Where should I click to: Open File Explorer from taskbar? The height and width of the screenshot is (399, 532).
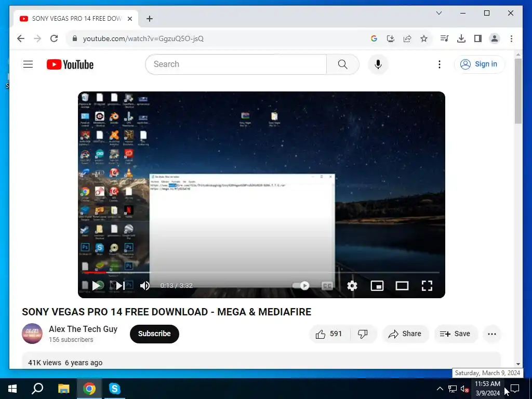63,389
